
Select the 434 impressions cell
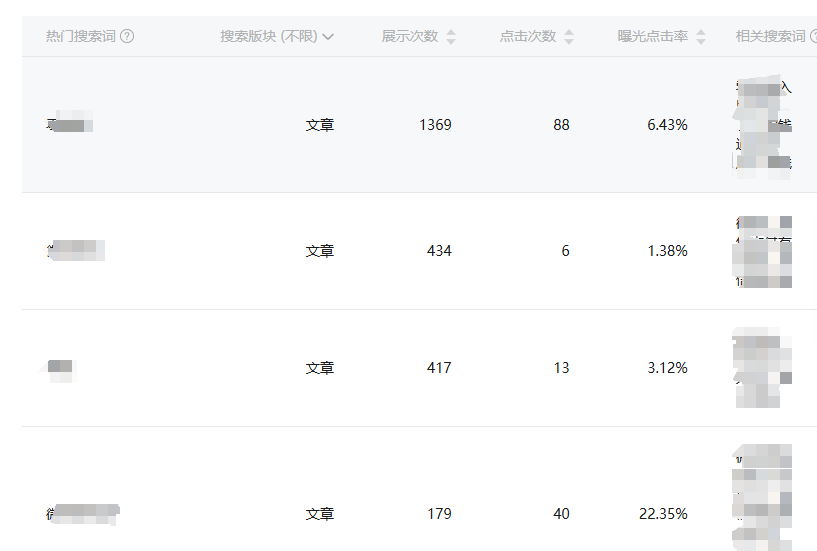point(439,251)
